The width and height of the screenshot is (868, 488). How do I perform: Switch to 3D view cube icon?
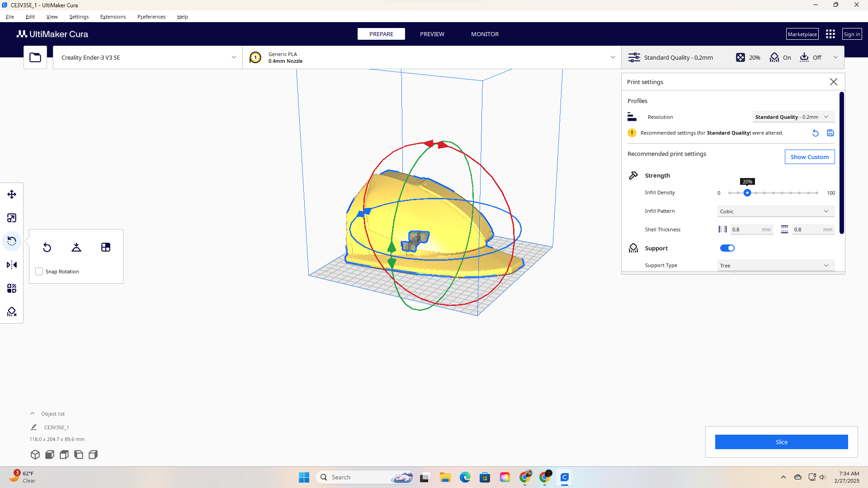coord(35,455)
